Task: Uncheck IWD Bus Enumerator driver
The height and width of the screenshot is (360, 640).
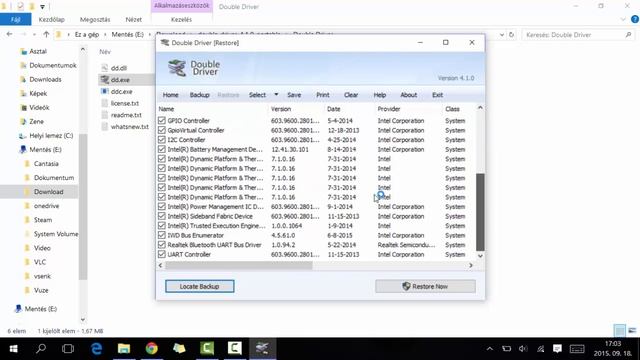Action: point(162,236)
